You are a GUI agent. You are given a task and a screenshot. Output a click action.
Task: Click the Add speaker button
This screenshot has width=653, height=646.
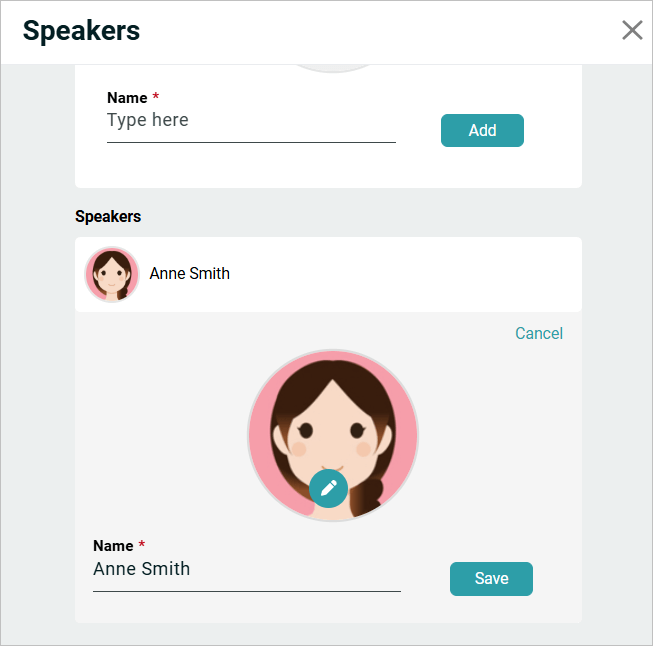point(482,130)
